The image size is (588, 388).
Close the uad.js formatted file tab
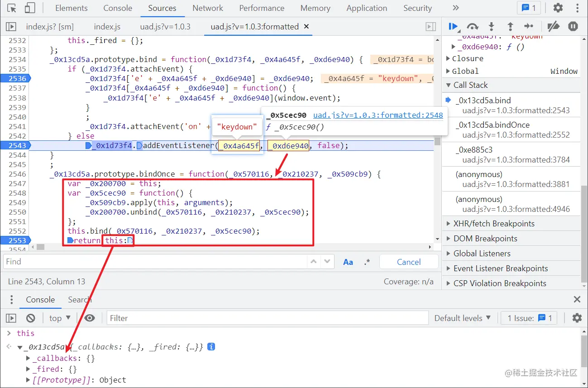306,27
